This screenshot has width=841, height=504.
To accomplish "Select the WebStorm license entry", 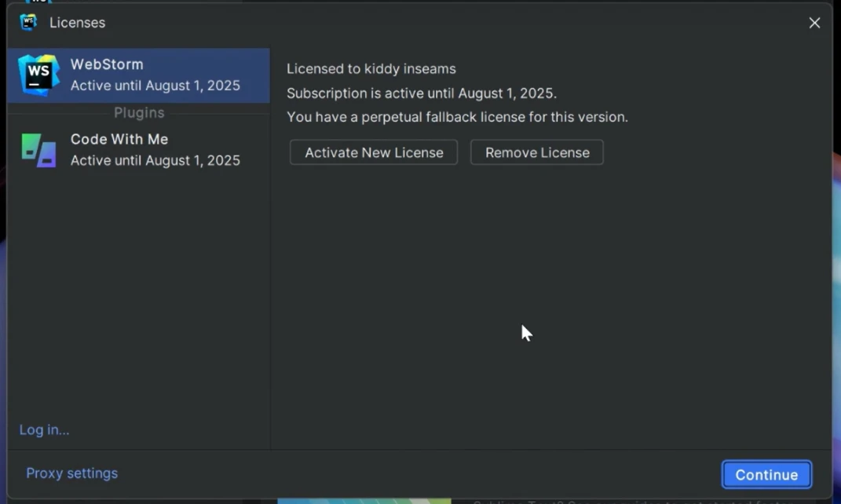I will tap(138, 75).
